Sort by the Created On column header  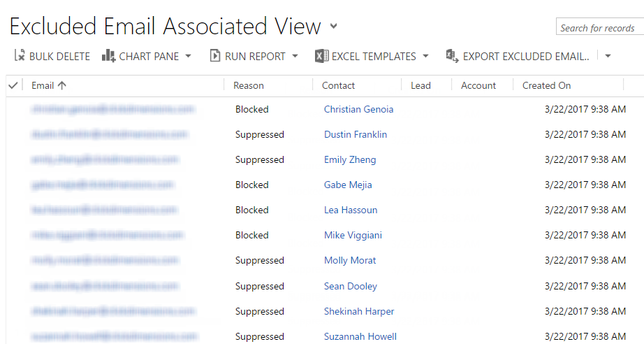point(546,85)
